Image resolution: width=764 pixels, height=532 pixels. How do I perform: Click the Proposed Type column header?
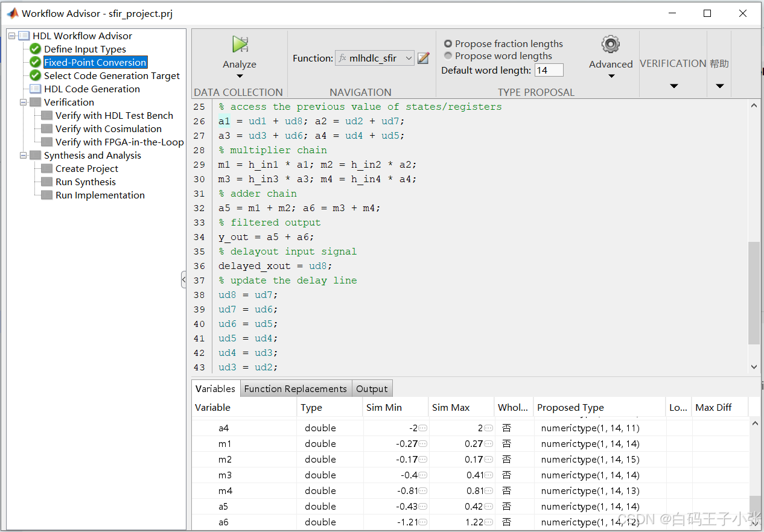click(600, 407)
